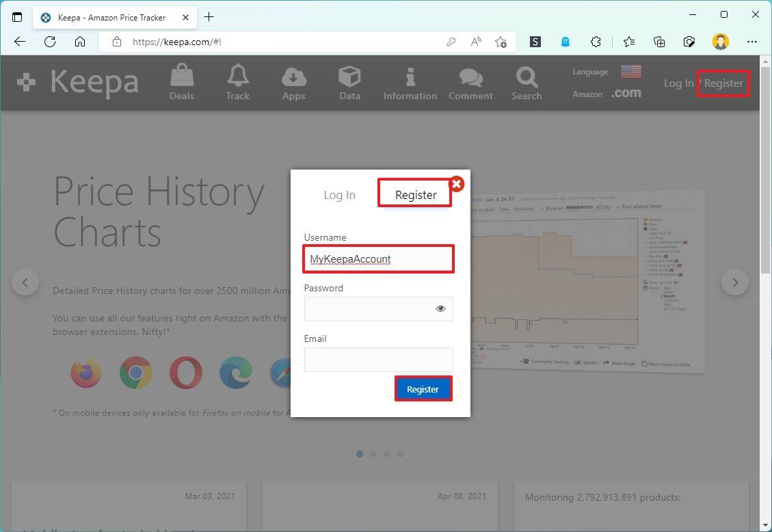The image size is (772, 532).
Task: Select the Search magnifier icon
Action: 526,75
